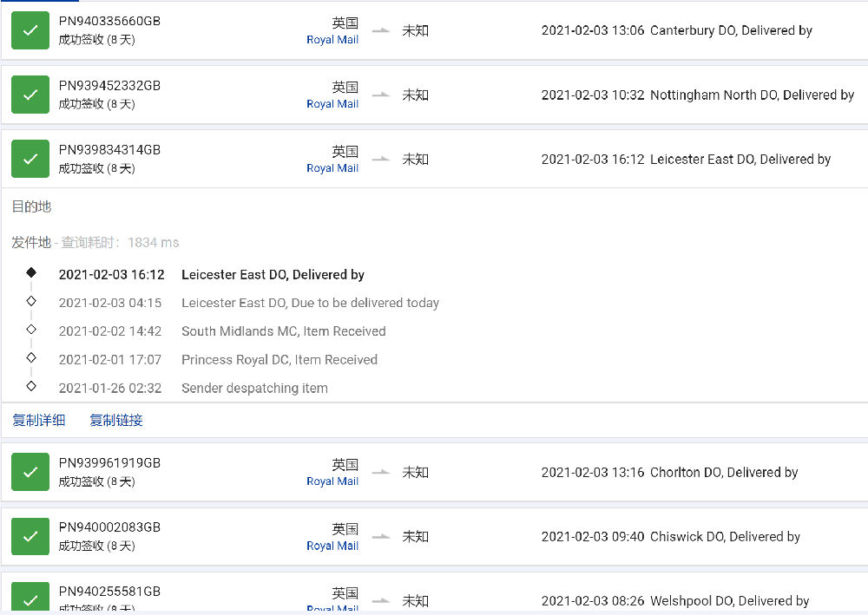This screenshot has height=615, width=868.
Task: Select the filled diamond Delivered timeline marker
Action: point(31,272)
